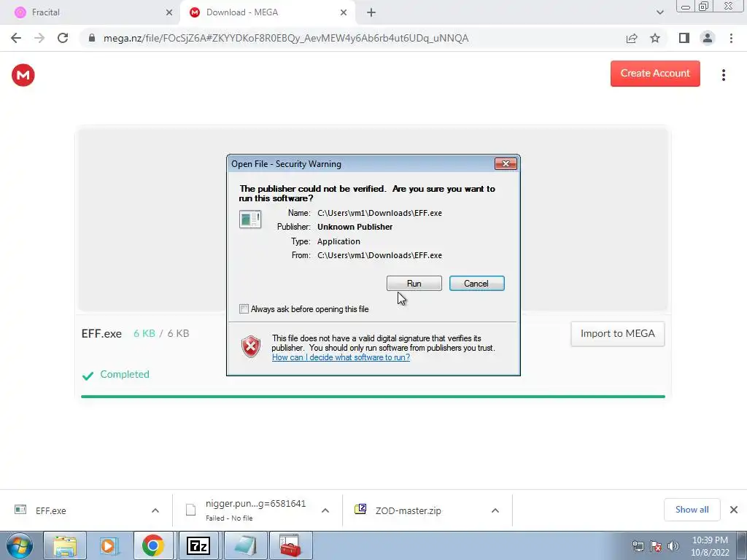The image size is (747, 560).
Task: Open Windows Explorer from taskbar
Action: point(65,545)
